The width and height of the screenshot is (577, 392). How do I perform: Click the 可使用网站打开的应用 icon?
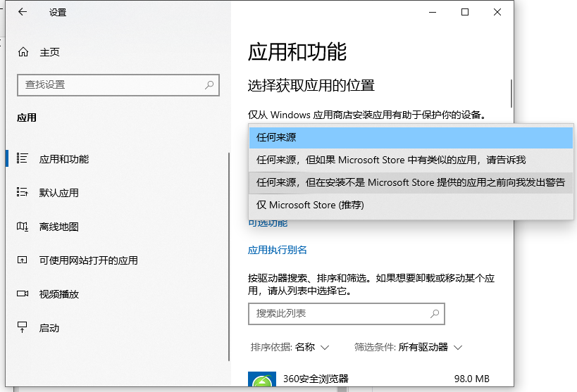click(x=23, y=260)
